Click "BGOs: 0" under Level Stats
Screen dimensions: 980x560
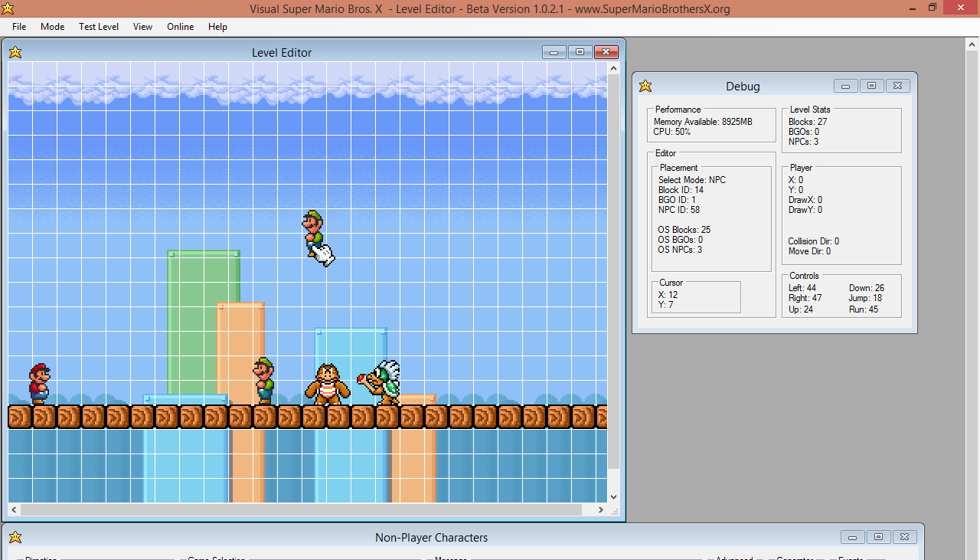pos(804,132)
